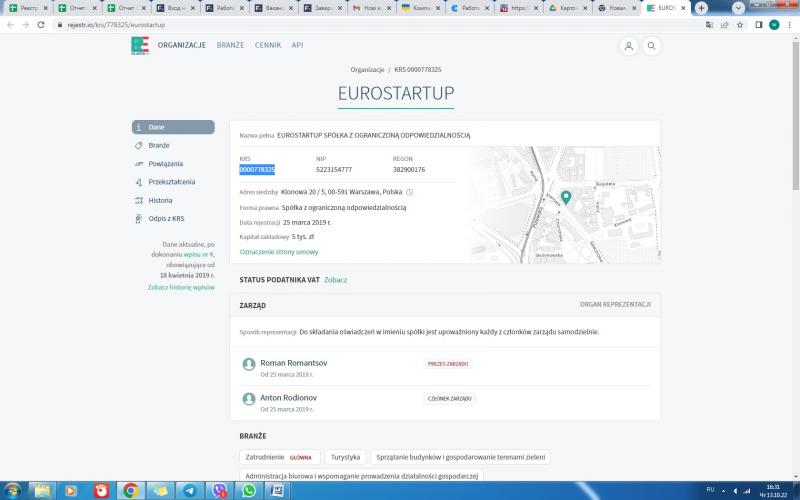Bookmark this page with the star

click(x=740, y=24)
